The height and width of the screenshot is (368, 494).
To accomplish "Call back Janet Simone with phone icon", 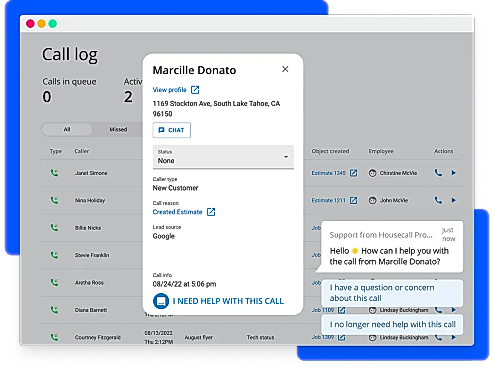I will coord(438,173).
